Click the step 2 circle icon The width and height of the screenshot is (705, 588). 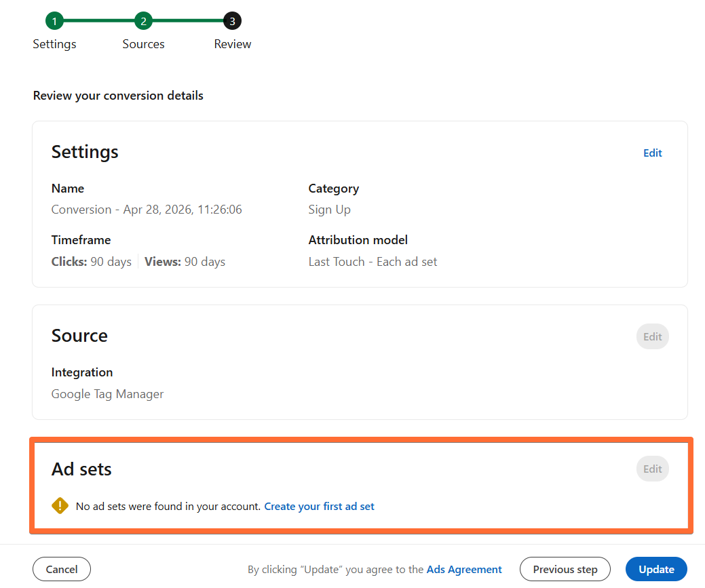pos(143,20)
